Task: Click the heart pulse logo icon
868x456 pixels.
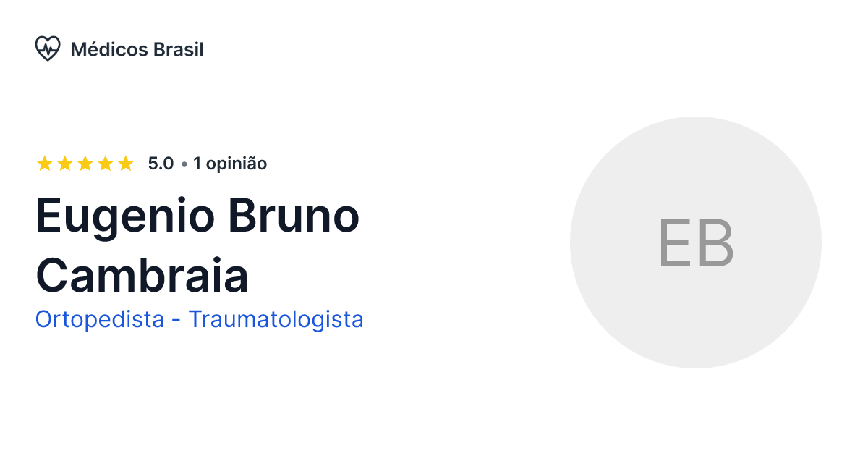Action: [x=47, y=48]
